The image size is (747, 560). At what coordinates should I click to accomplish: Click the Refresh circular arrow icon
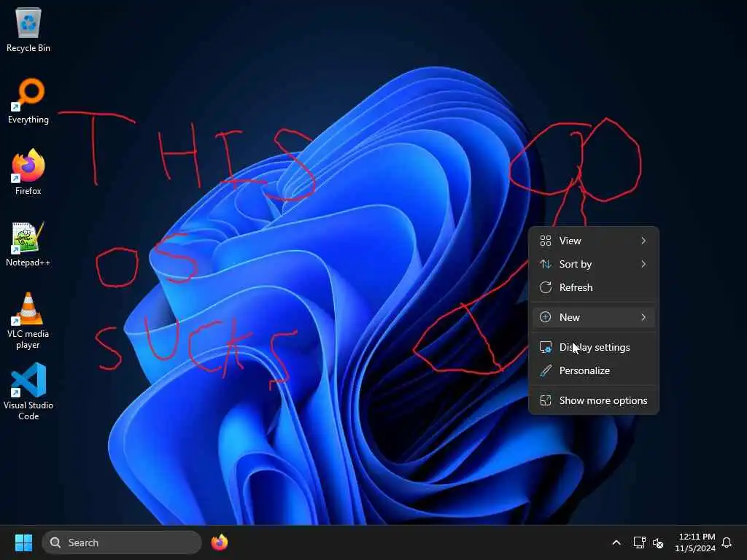click(546, 287)
